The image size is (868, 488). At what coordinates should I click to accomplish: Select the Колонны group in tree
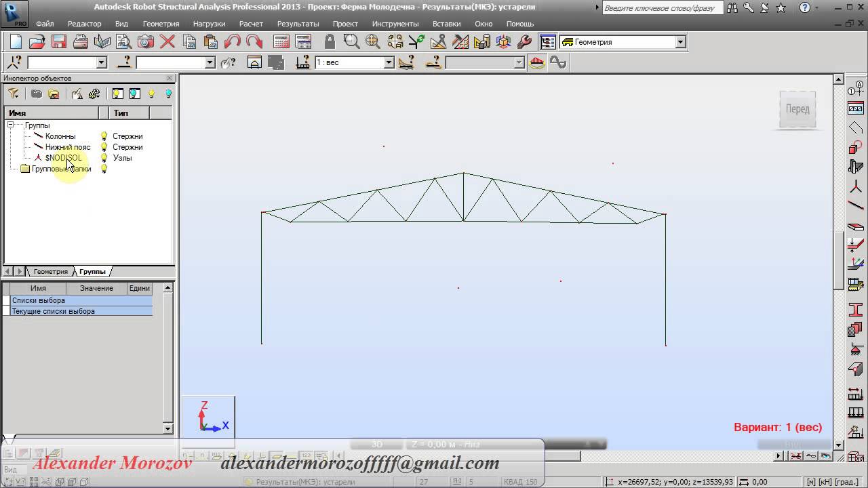pos(60,136)
